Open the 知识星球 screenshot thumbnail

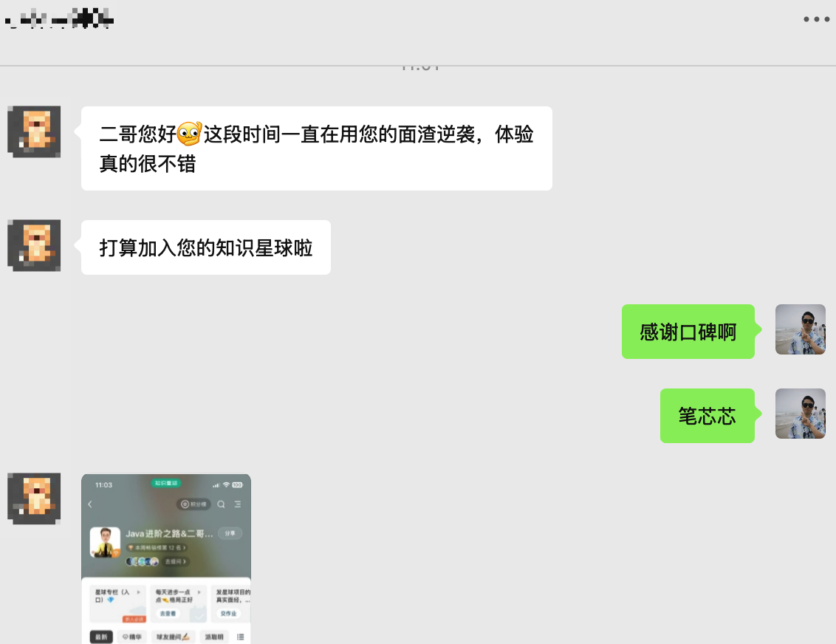167,559
